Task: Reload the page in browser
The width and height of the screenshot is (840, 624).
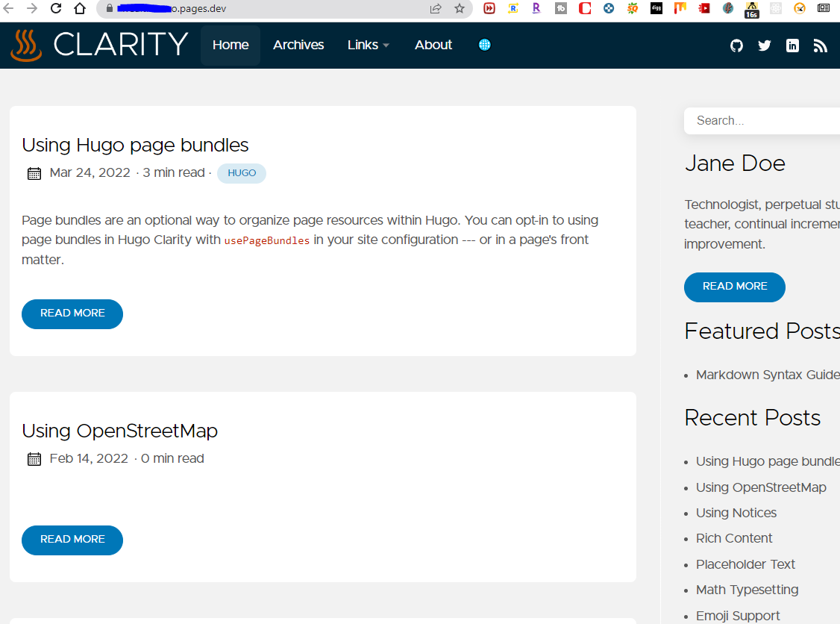Action: point(56,9)
